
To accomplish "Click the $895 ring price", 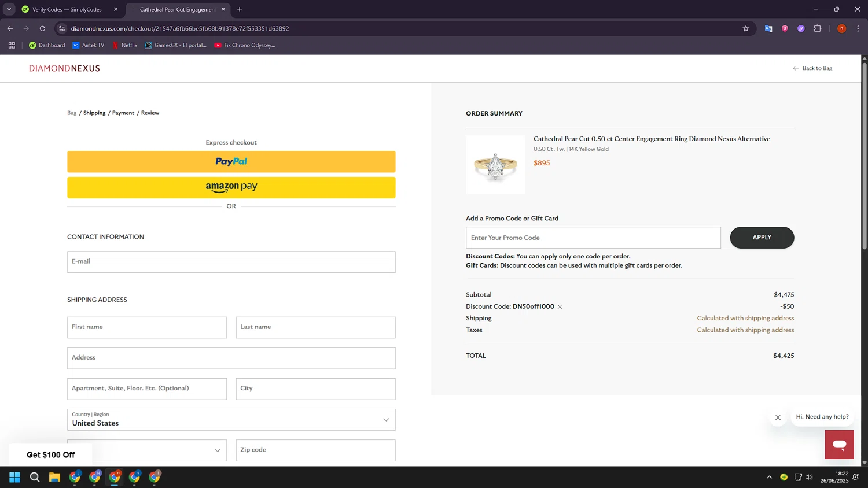I will pos(542,163).
